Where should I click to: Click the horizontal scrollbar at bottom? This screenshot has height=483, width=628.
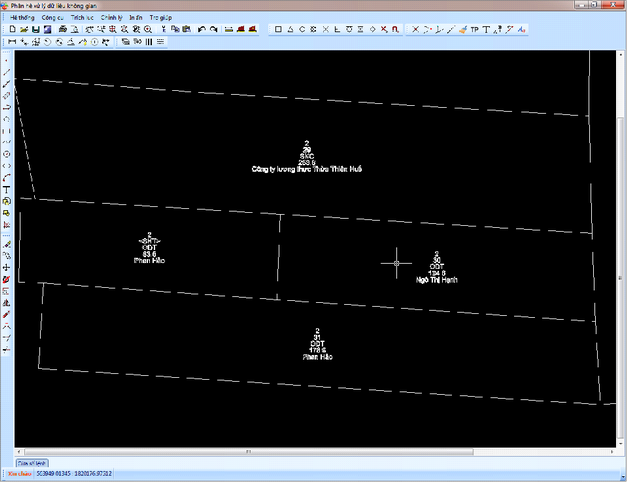tap(300, 452)
